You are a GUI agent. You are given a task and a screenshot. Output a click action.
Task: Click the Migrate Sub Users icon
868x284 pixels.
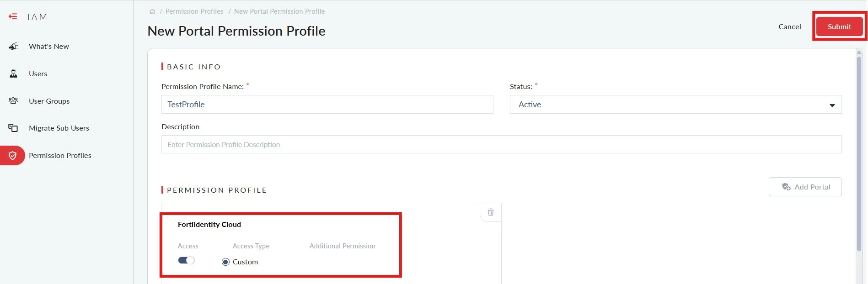click(x=13, y=128)
